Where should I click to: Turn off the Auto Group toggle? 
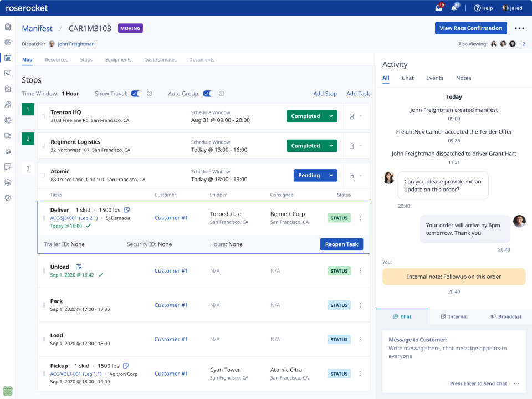207,94
